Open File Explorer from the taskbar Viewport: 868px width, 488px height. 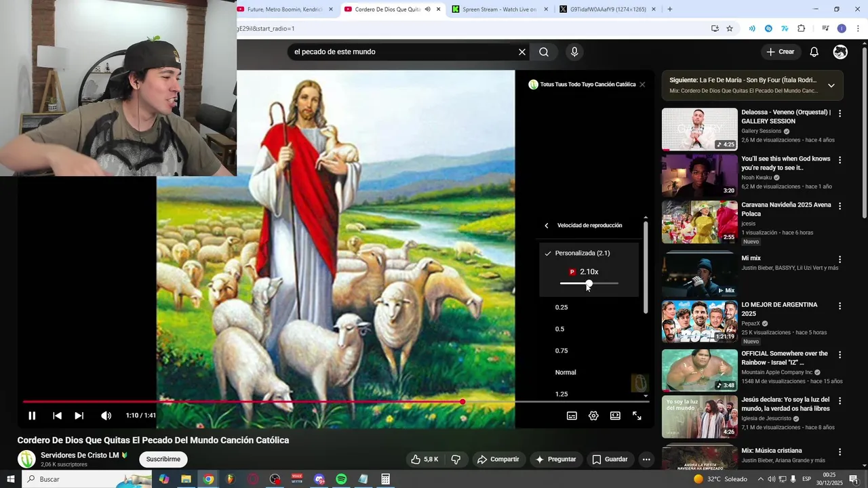pos(186,479)
